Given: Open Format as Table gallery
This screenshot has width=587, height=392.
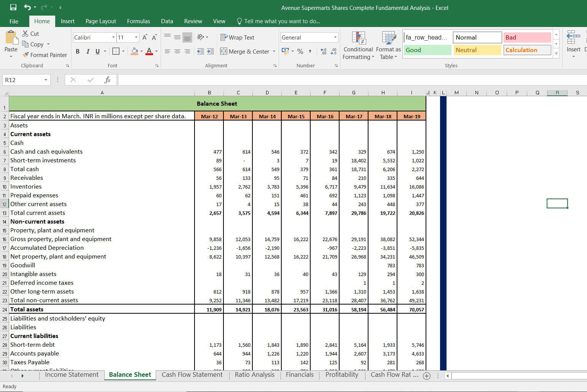Looking at the screenshot, I should [x=388, y=46].
